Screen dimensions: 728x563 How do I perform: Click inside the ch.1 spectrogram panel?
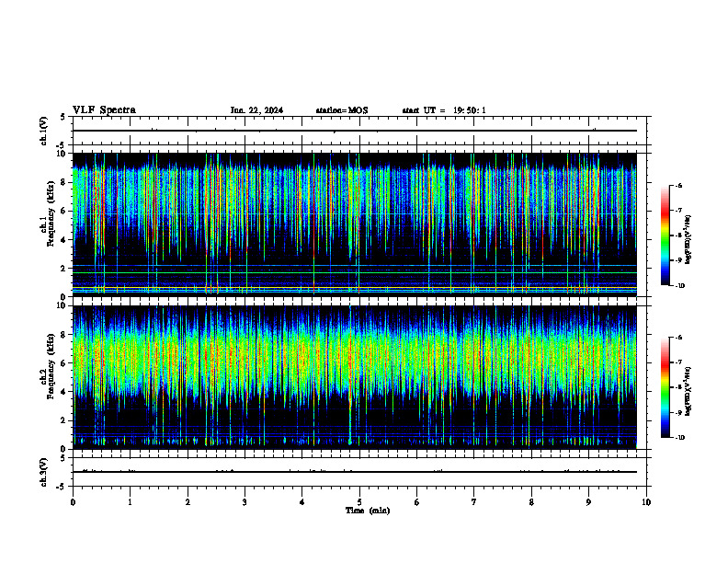(x=355, y=224)
